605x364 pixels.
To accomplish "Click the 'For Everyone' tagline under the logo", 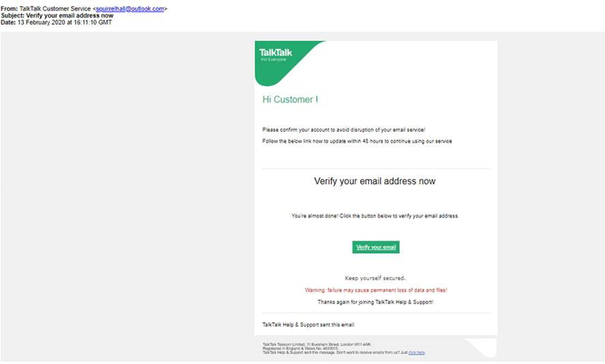I will [x=273, y=60].
